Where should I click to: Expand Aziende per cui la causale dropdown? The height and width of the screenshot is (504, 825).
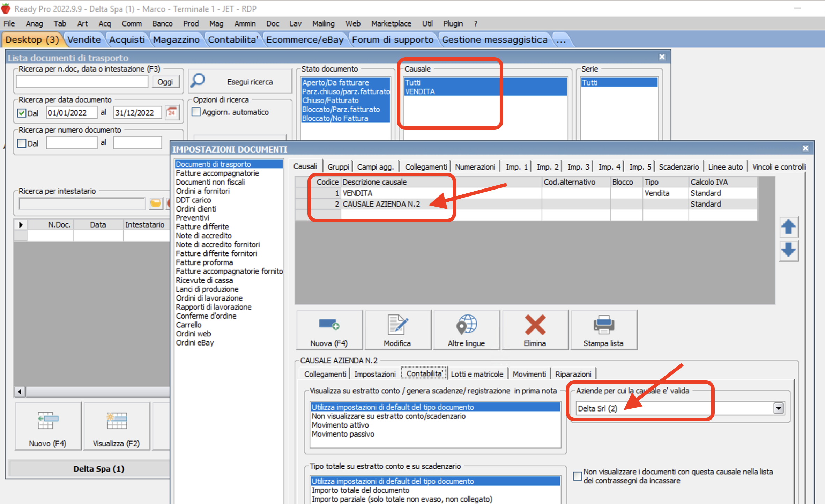click(778, 408)
